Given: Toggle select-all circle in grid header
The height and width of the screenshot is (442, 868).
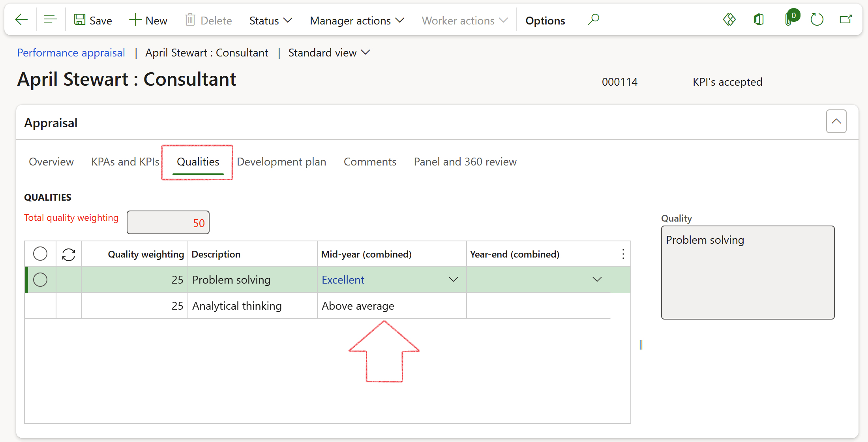Looking at the screenshot, I should point(40,254).
